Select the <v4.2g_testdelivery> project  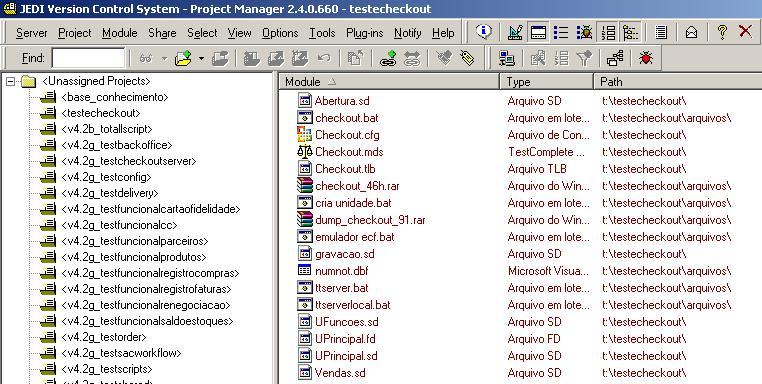(110, 193)
